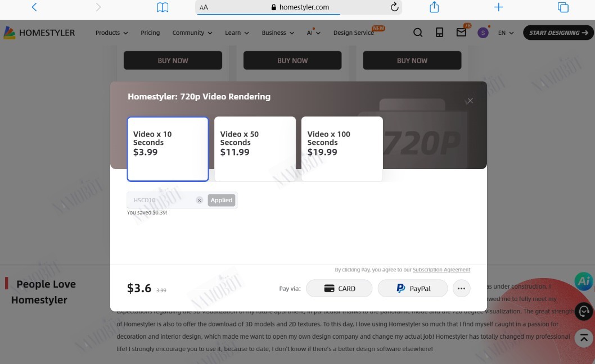The height and width of the screenshot is (364, 595).
Task: Expand the AI menu
Action: point(313,33)
